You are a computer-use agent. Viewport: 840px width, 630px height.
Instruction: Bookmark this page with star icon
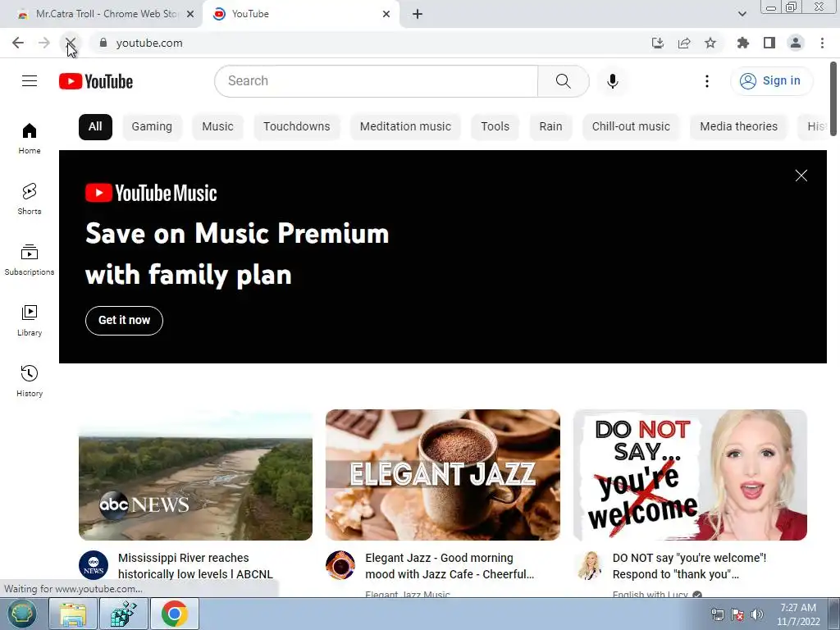(710, 43)
